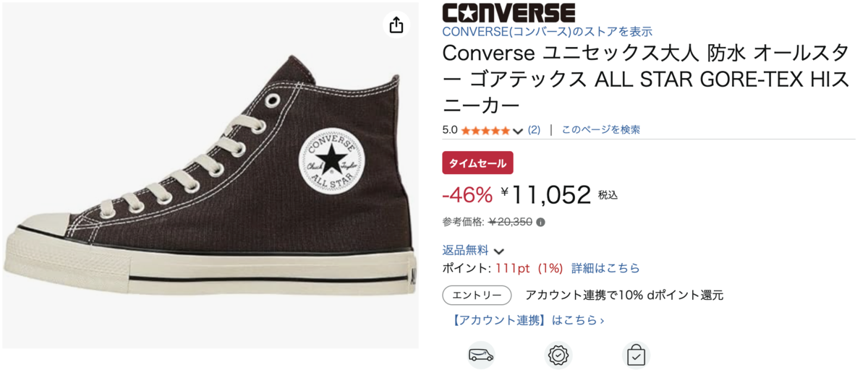Click the share icon on product image
Screen dimensions: 868x370
coord(396,25)
